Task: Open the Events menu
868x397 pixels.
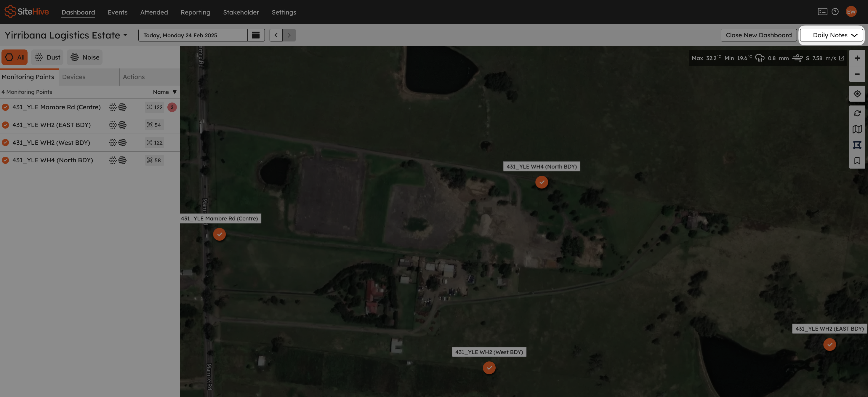Action: point(118,12)
